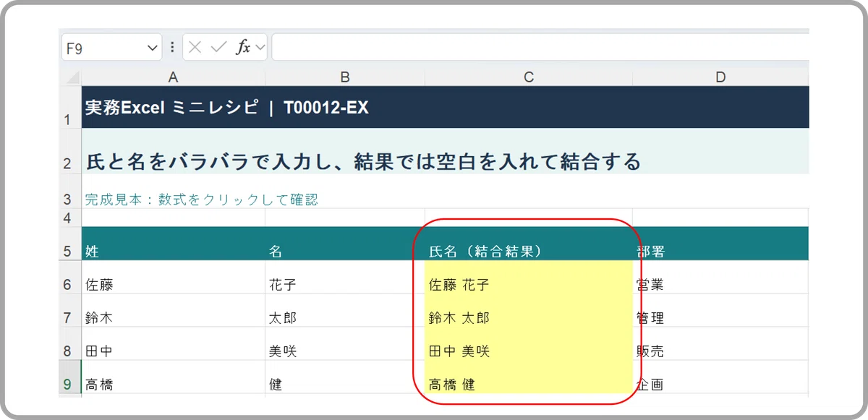The height and width of the screenshot is (420, 868).
Task: Click header cell '名'
Action: (345, 244)
